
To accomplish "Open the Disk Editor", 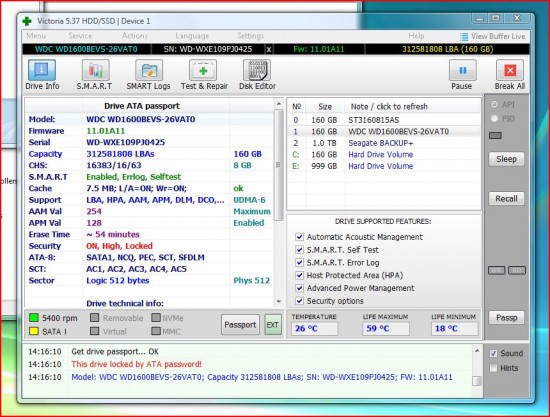I will pyautogui.click(x=257, y=74).
